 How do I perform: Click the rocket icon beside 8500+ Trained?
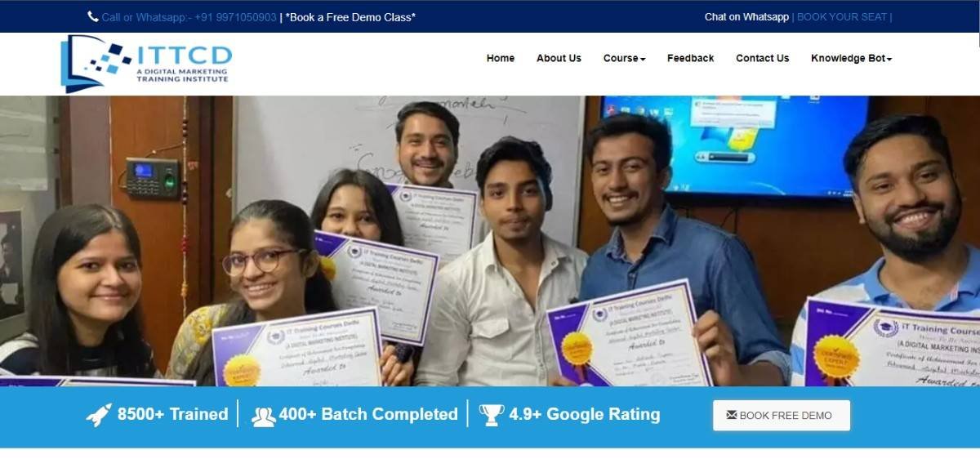99,414
